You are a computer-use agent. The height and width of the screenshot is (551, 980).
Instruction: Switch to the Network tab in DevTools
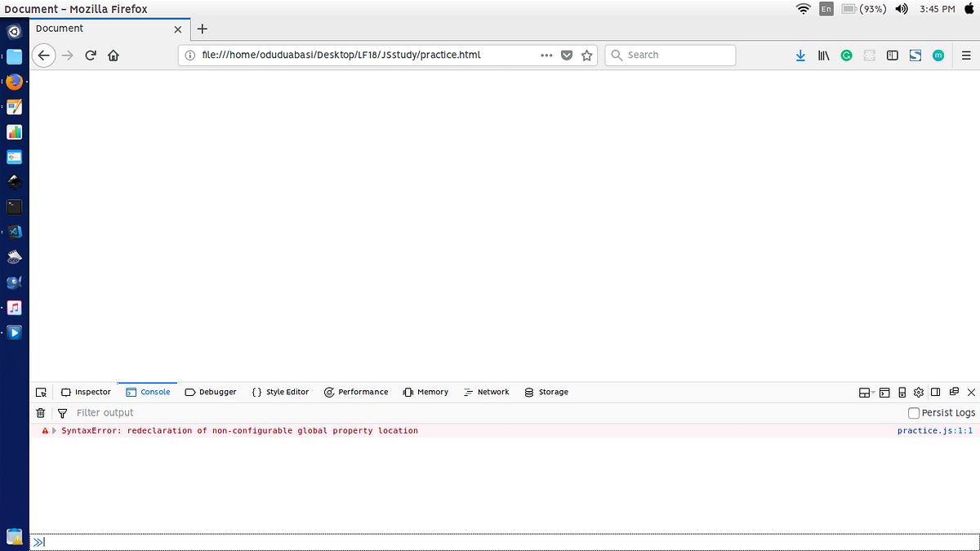[x=486, y=392]
